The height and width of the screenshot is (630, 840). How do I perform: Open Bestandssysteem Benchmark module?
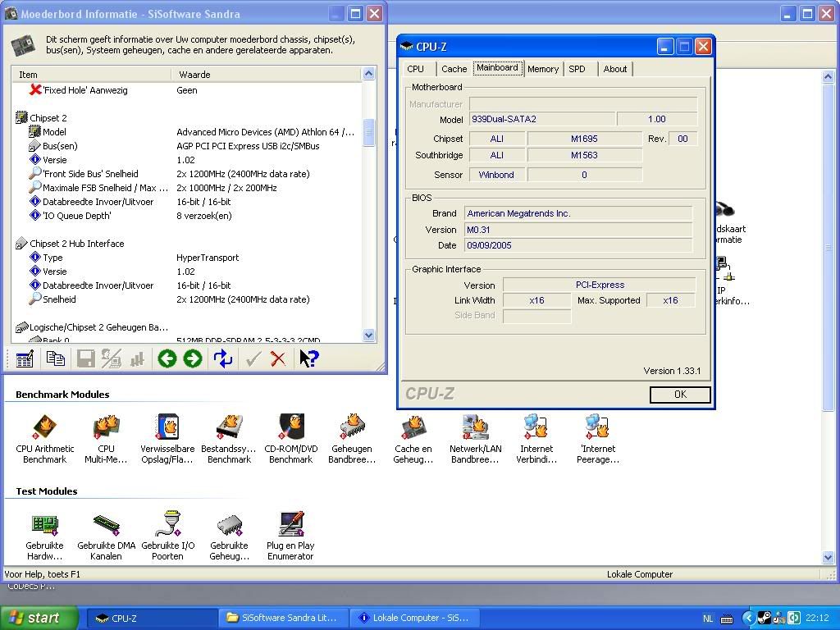pyautogui.click(x=229, y=438)
